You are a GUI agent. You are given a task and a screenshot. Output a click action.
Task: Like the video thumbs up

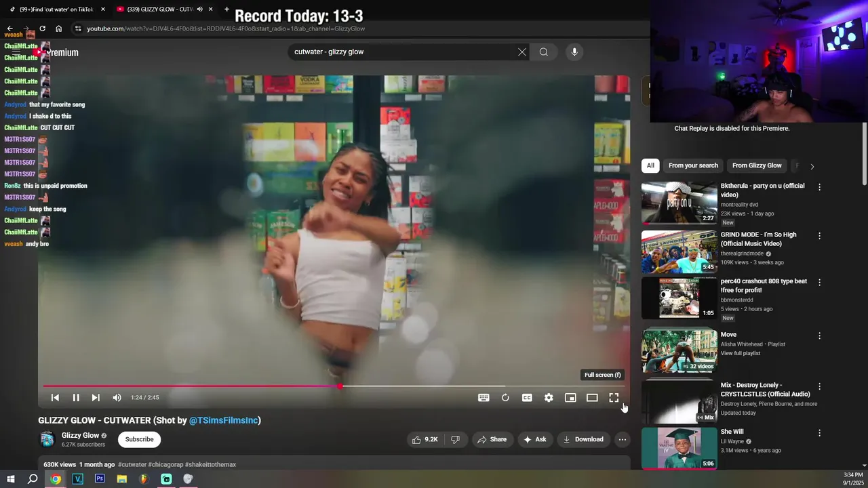[425, 439]
